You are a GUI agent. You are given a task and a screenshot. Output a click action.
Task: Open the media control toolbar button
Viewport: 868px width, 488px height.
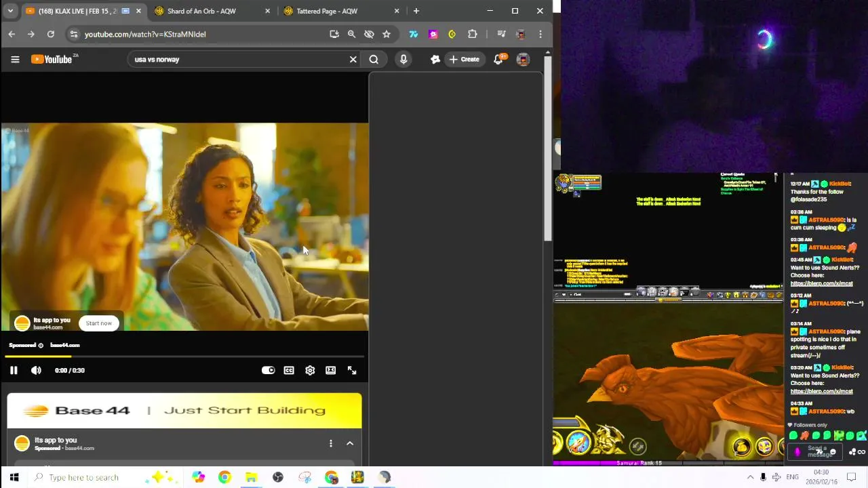[501, 34]
